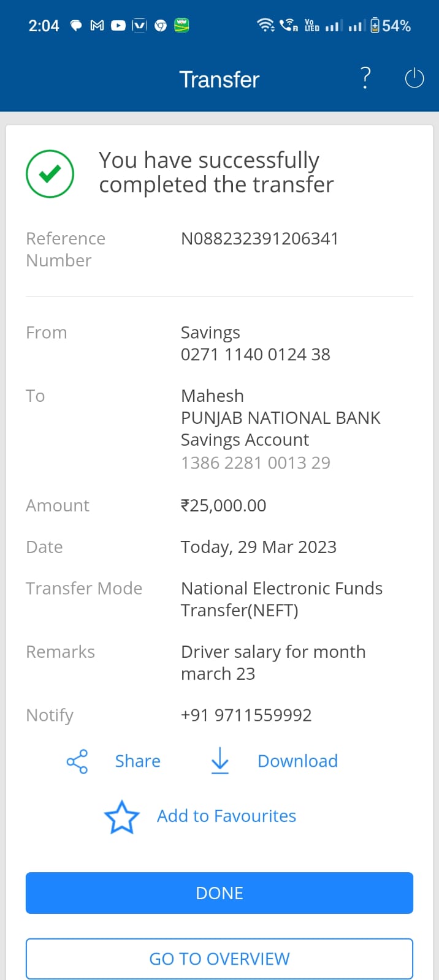Viewport: 439px width, 980px height.
Task: Tap the share network icon
Action: point(77,761)
